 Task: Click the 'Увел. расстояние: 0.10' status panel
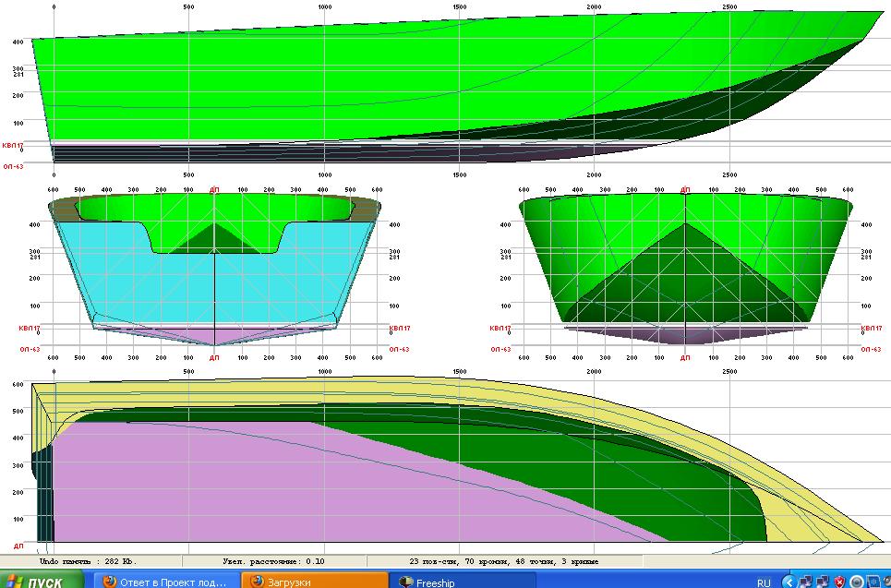pyautogui.click(x=274, y=560)
